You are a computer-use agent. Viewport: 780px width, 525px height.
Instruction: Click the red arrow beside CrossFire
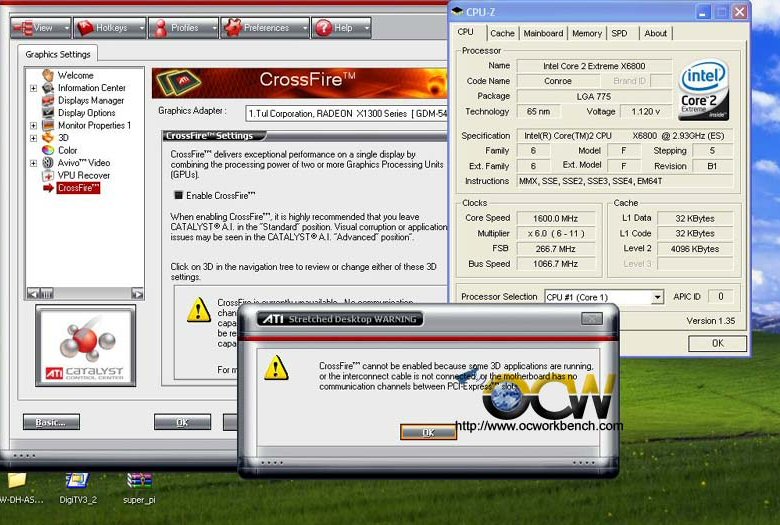(48, 188)
